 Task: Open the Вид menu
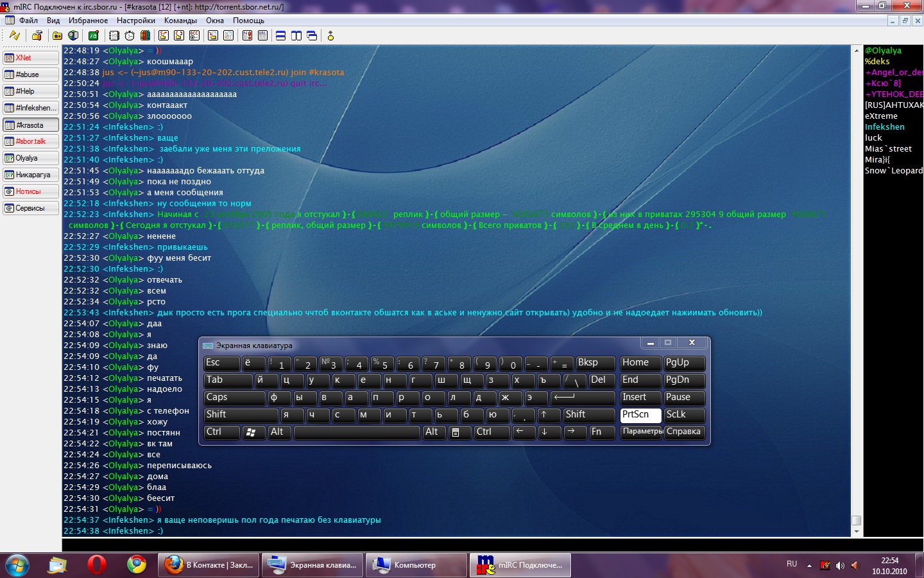click(53, 21)
